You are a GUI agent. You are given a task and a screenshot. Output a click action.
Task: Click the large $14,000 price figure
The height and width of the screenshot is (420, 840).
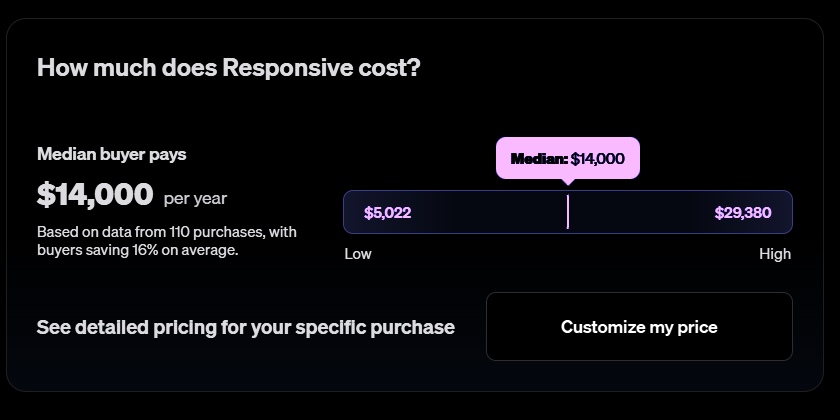click(95, 194)
